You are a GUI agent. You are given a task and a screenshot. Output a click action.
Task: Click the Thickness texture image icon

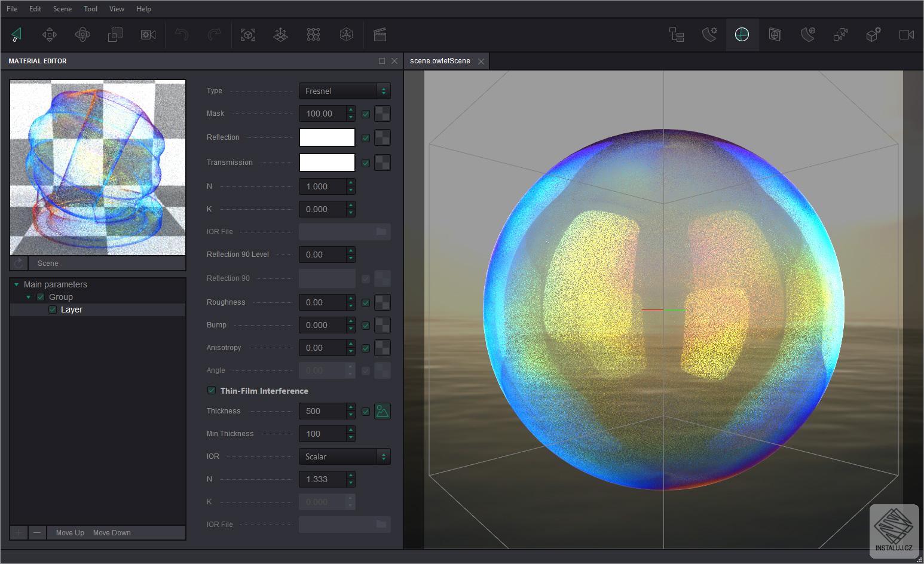pyautogui.click(x=383, y=411)
